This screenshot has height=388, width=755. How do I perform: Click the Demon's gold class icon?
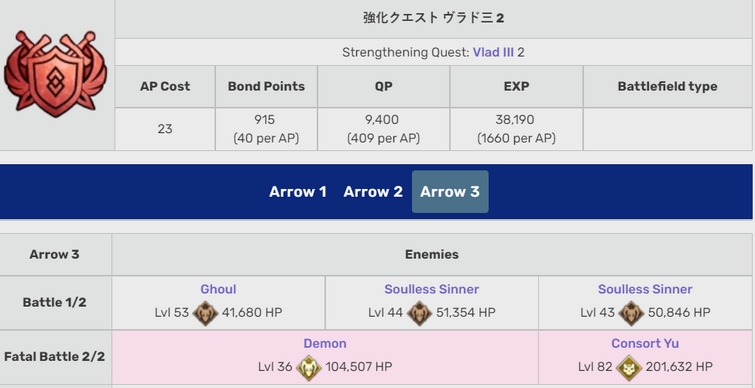pos(309,367)
